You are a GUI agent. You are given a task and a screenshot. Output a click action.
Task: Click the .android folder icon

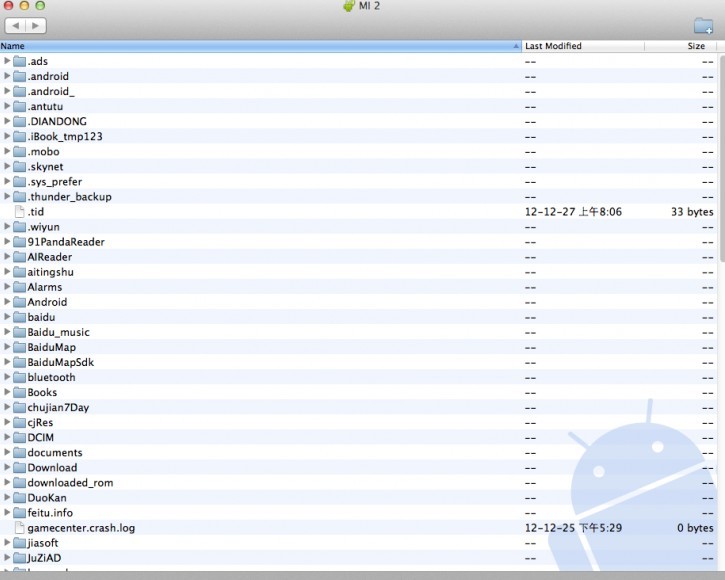pos(19,76)
